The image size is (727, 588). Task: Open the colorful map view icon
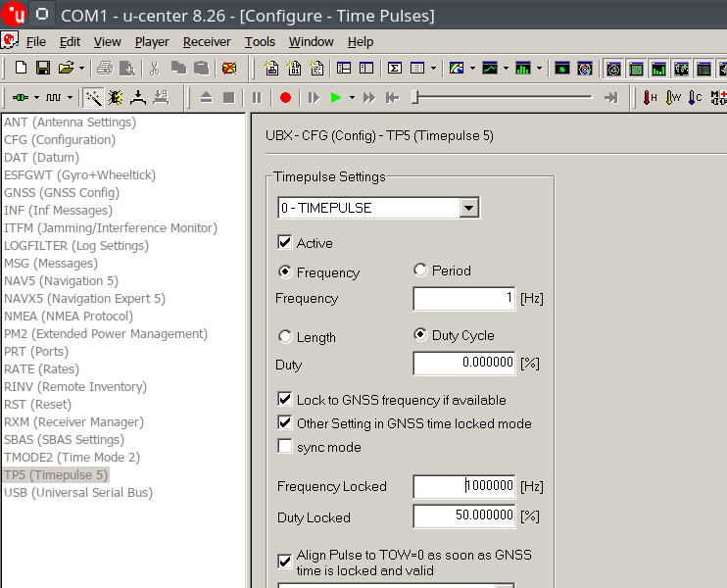pyautogui.click(x=457, y=69)
